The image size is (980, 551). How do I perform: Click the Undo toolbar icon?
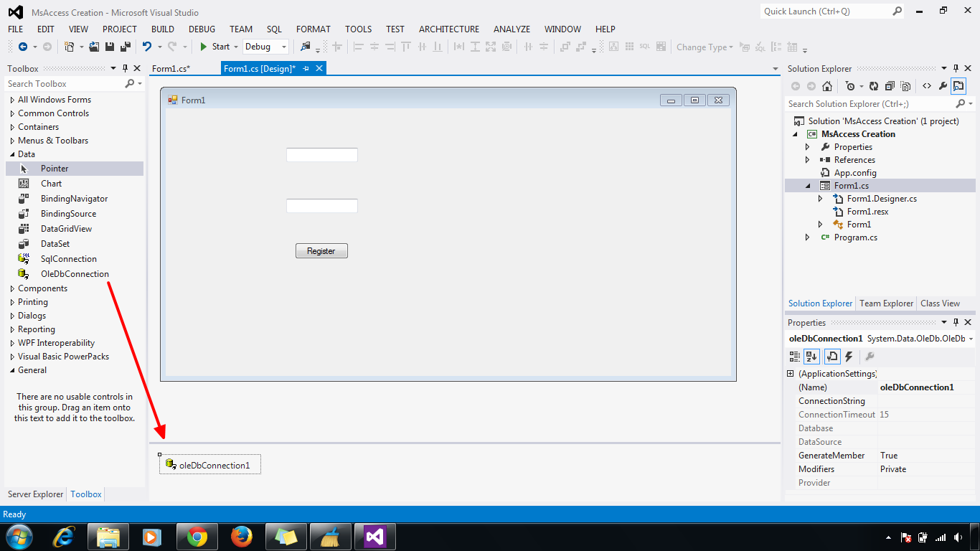[147, 46]
